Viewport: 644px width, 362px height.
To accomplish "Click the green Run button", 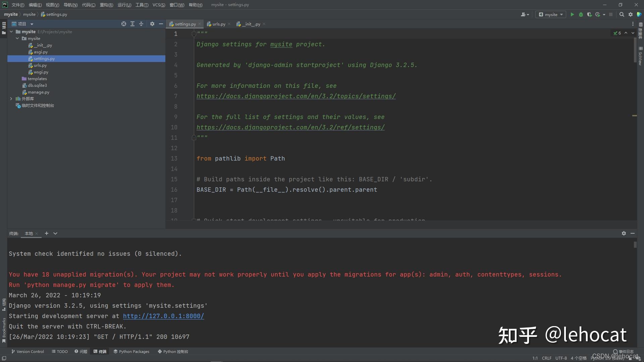I will pos(572,14).
